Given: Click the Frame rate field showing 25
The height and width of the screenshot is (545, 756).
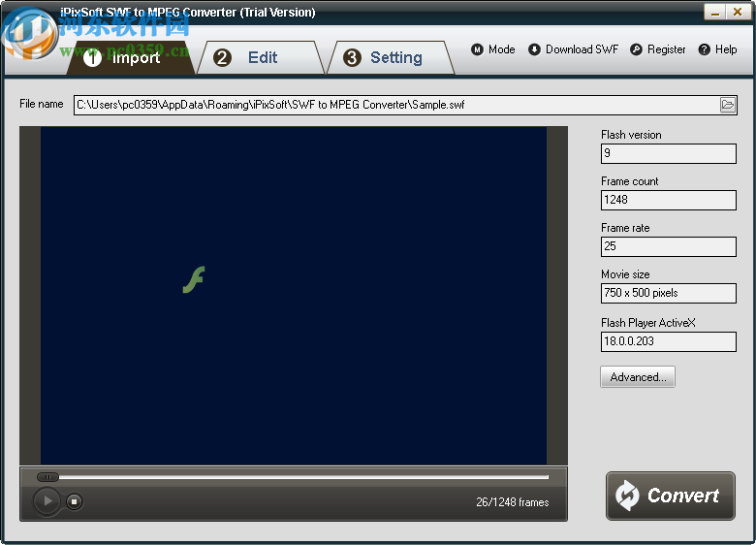Looking at the screenshot, I should pos(668,246).
